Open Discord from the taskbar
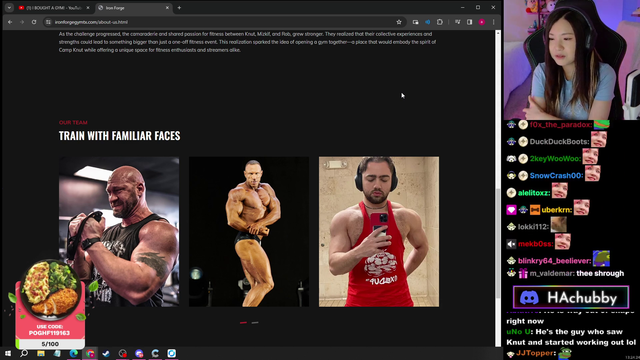The image size is (640, 360). point(139,353)
